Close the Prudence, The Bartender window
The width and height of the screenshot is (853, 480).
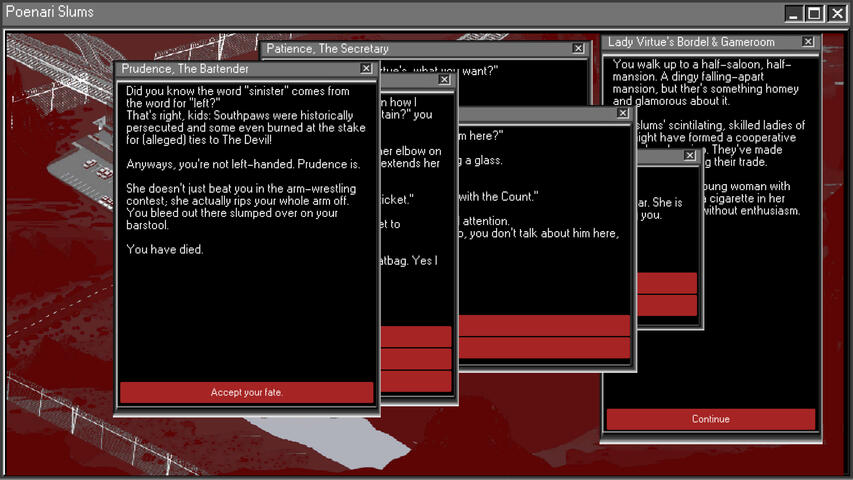point(366,69)
